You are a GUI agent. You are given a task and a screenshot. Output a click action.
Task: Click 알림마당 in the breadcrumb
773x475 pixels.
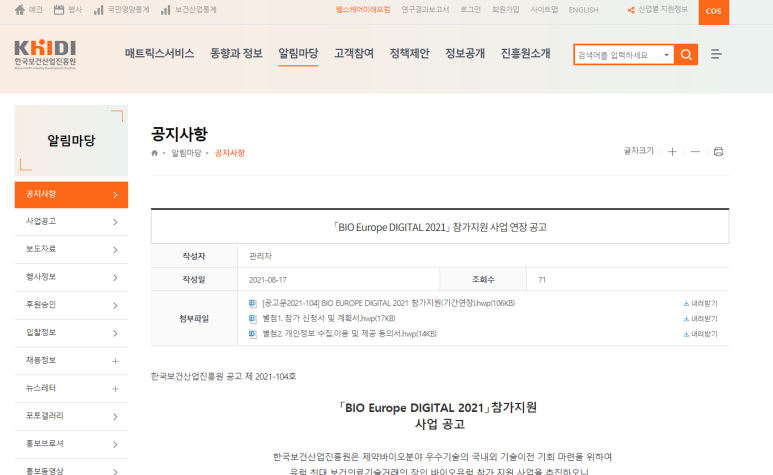tap(186, 153)
